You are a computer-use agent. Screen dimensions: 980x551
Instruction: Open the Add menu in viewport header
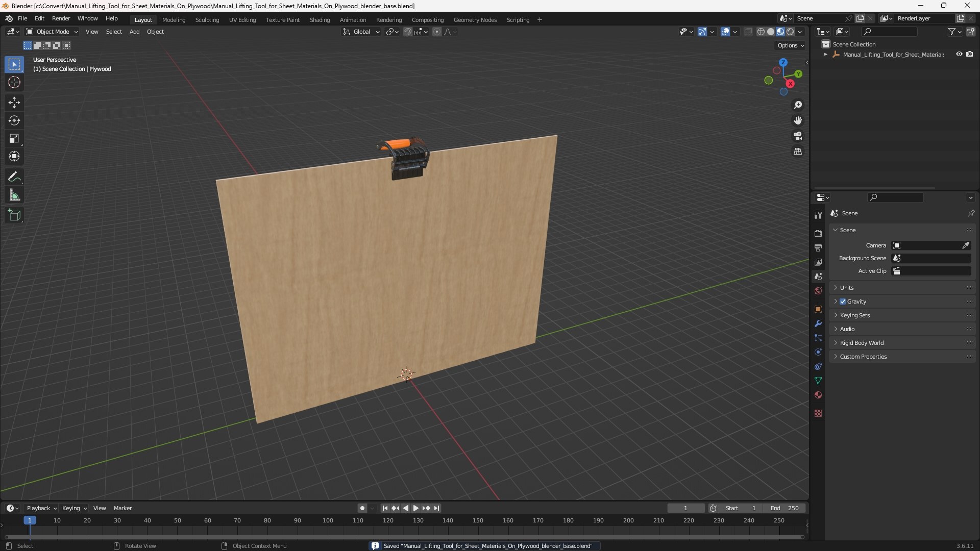134,32
